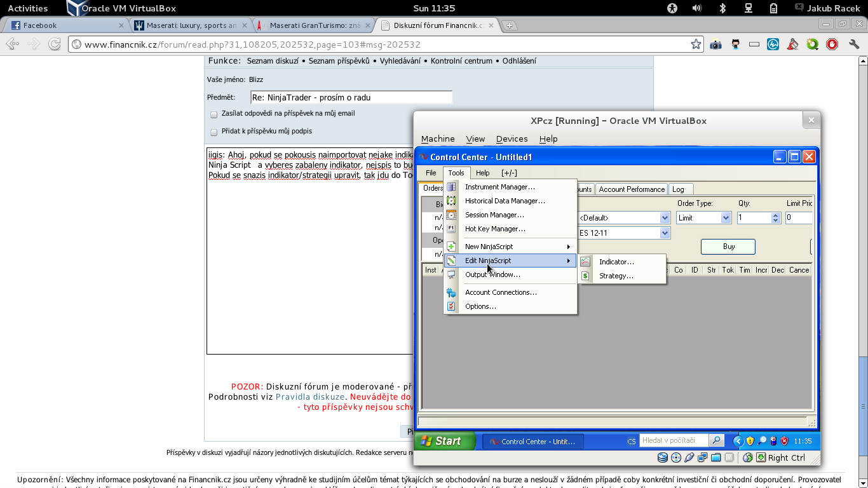Click the Indicator submenu chart icon
The height and width of the screenshot is (488, 868).
585,262
